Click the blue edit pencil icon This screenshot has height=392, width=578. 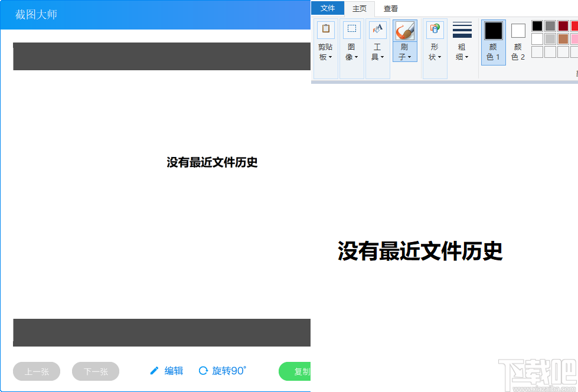(x=155, y=371)
